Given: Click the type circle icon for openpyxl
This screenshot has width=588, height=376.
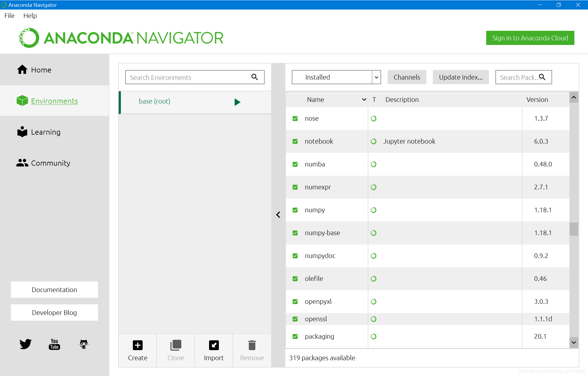Looking at the screenshot, I should (x=373, y=302).
